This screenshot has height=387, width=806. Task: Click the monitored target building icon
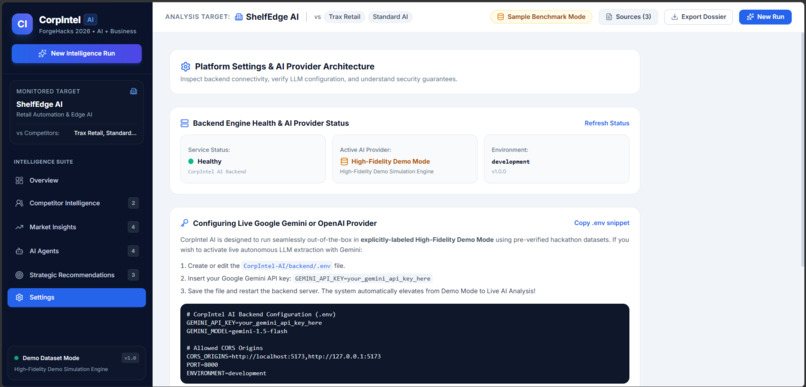134,91
